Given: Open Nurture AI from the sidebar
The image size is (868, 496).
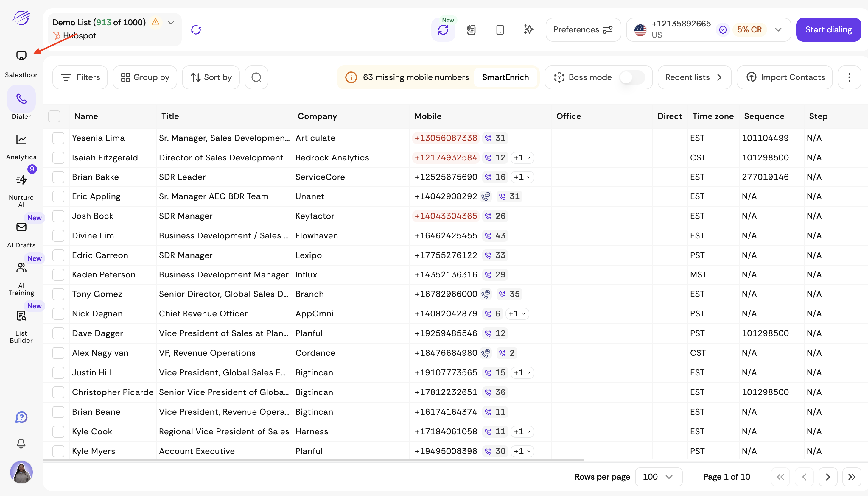Looking at the screenshot, I should coord(21,180).
